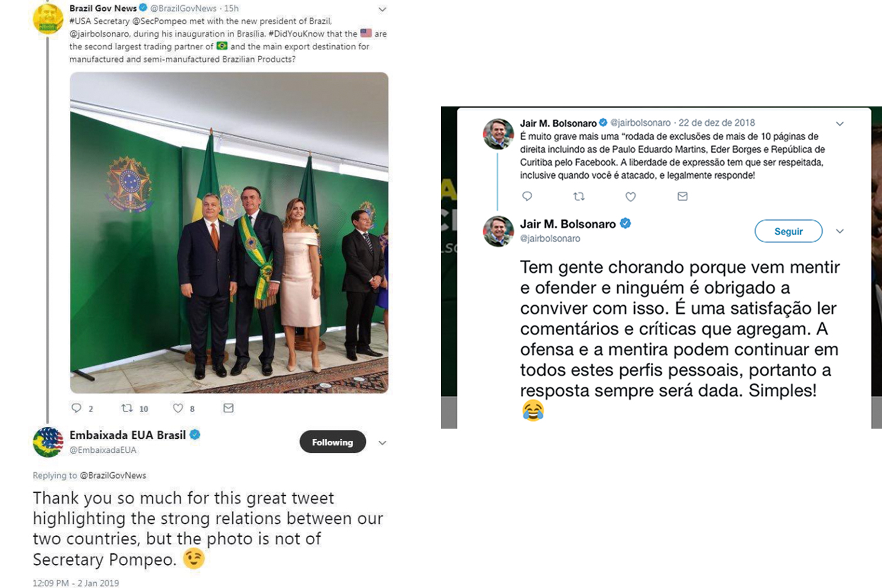The height and width of the screenshot is (588, 882).
Task: Open dropdown chevron on Brazil Gov News tweet
Action: pyautogui.click(x=382, y=9)
